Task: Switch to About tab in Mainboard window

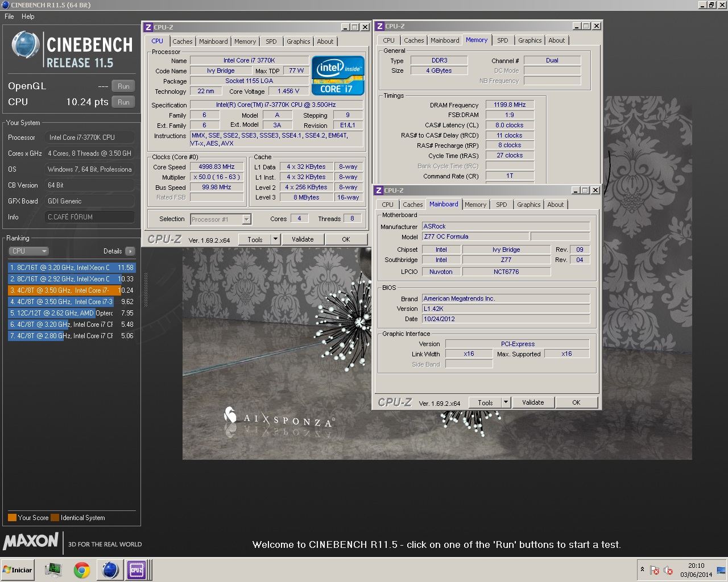Action: pyautogui.click(x=556, y=205)
